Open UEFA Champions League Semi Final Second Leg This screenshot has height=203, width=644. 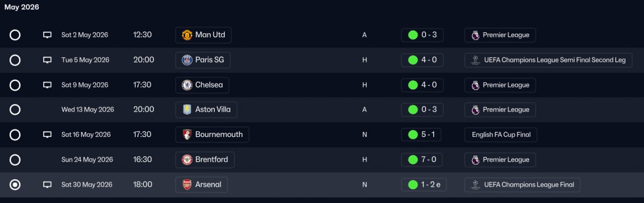tap(548, 60)
